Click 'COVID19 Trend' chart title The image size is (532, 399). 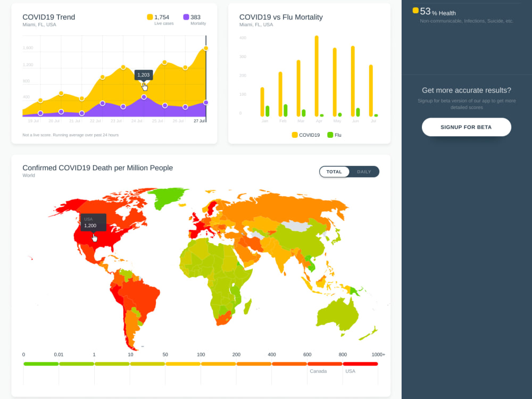pos(48,17)
